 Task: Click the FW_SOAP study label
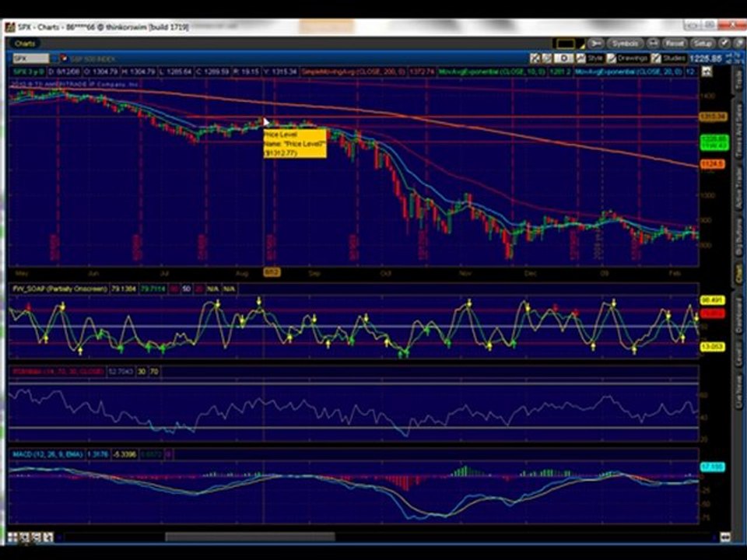point(60,289)
